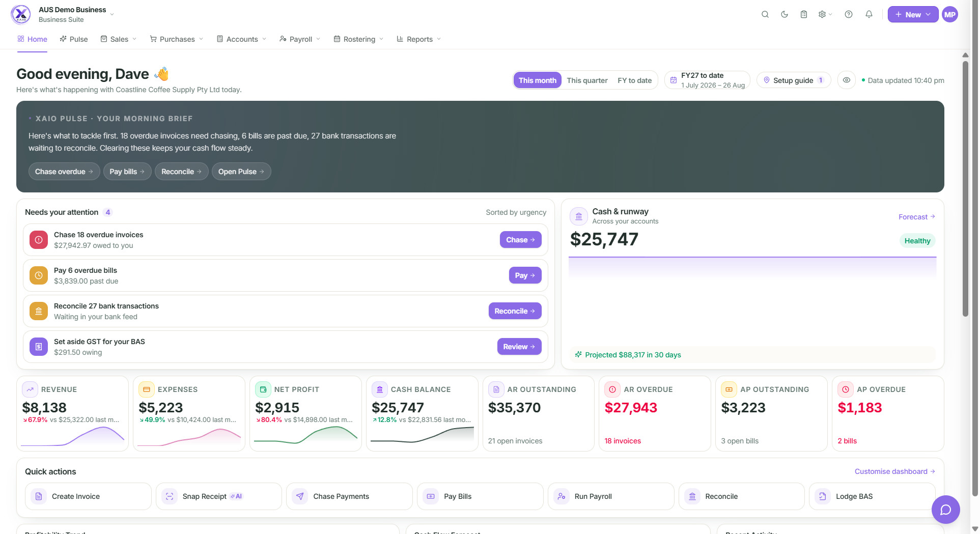Screen dimensions: 980x534
Task: Expand the AUS Demo Business switcher
Action: pos(76,15)
